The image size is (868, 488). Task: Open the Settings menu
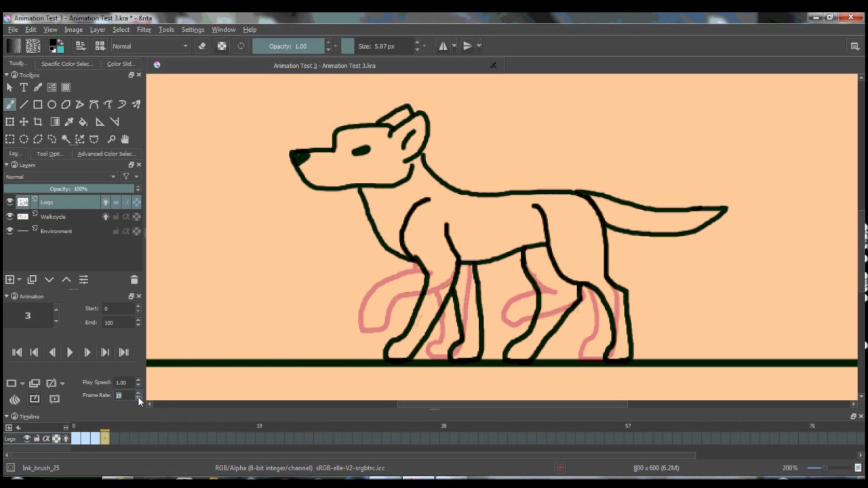click(193, 30)
